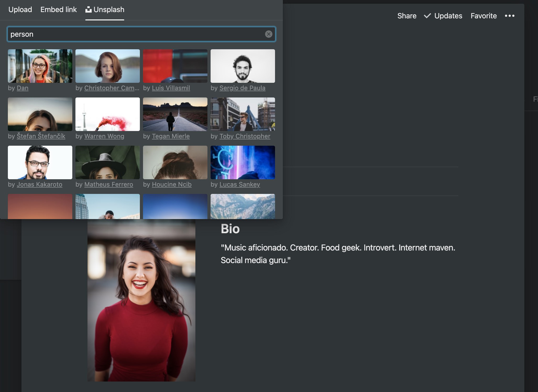This screenshot has height=392, width=538.
Task: Mark page as Favorite
Action: pyautogui.click(x=484, y=16)
